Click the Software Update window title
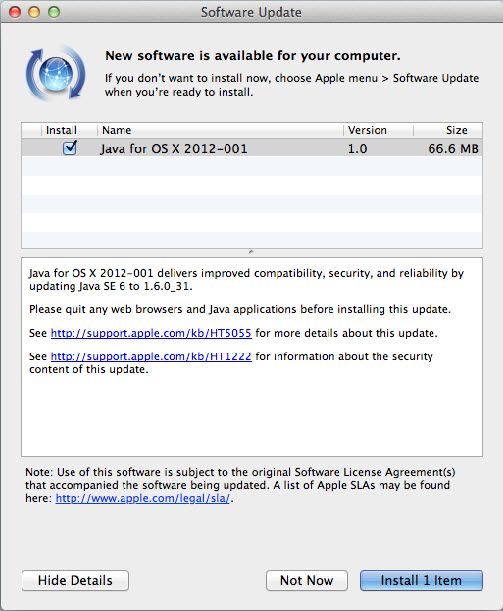This screenshot has width=503, height=611. tap(251, 12)
